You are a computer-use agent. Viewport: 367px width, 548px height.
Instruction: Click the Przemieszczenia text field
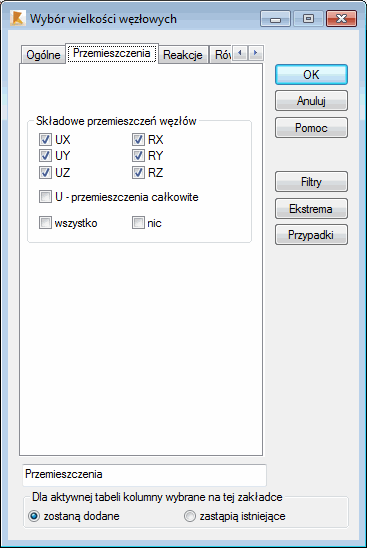pos(144,475)
